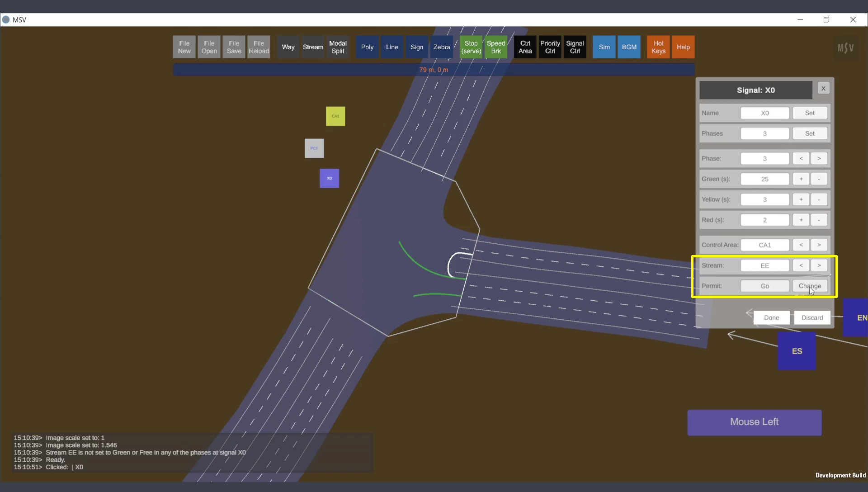Open Hot Keys reference
Screen dimensions: 868x492
(x=658, y=47)
